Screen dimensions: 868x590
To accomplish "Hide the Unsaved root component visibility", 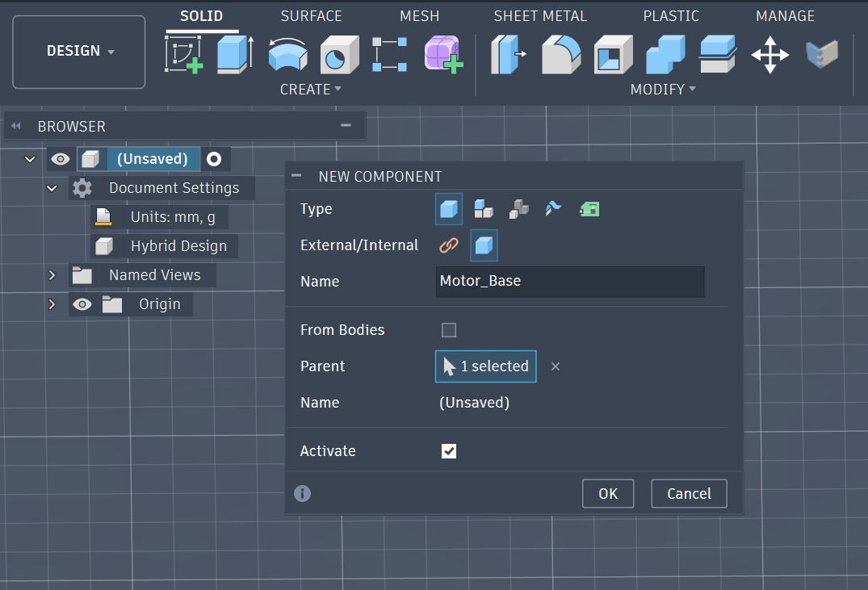I will click(60, 159).
